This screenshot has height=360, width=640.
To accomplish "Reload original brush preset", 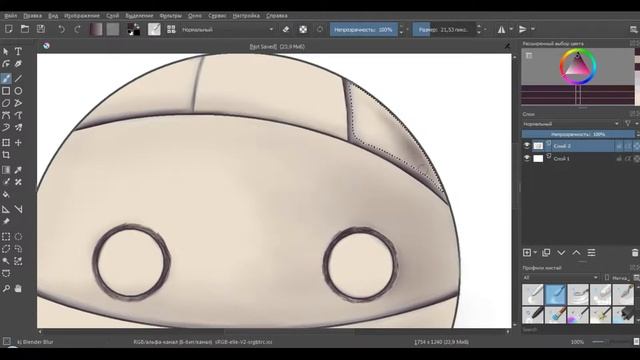I will click(320, 29).
